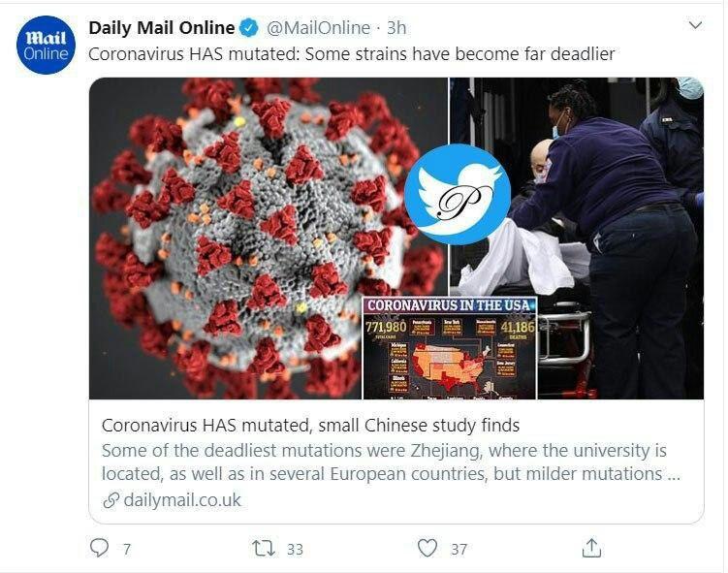
Task: Expand the tweet options chevron menu
Action: pos(695,25)
